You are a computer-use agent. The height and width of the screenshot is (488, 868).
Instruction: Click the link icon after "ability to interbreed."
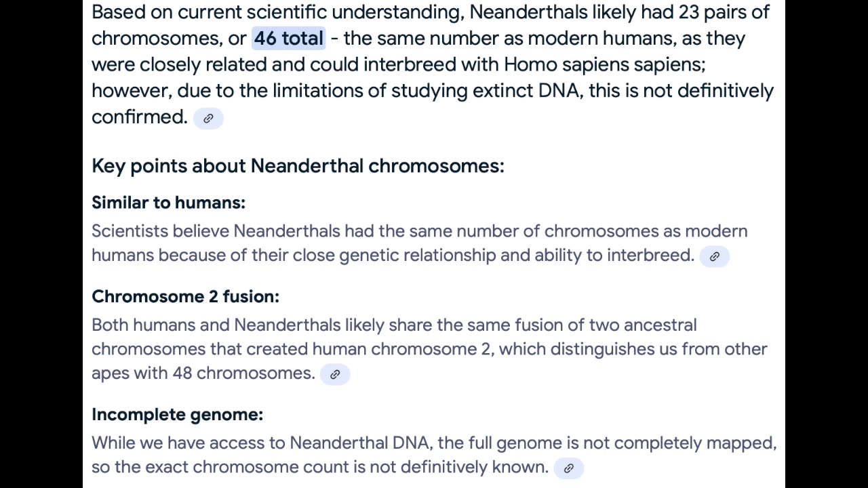[714, 256]
